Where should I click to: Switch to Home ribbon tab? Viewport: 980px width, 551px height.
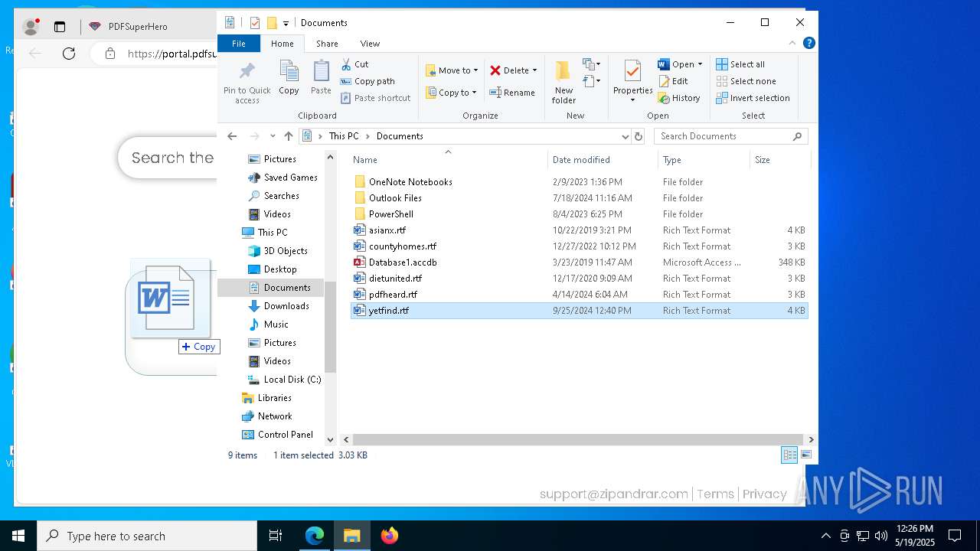point(282,44)
